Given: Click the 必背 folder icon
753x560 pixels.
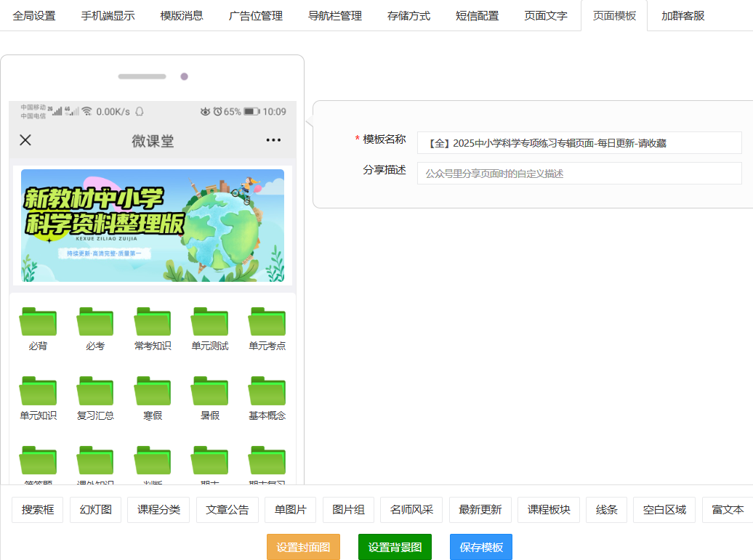Looking at the screenshot, I should click(38, 322).
